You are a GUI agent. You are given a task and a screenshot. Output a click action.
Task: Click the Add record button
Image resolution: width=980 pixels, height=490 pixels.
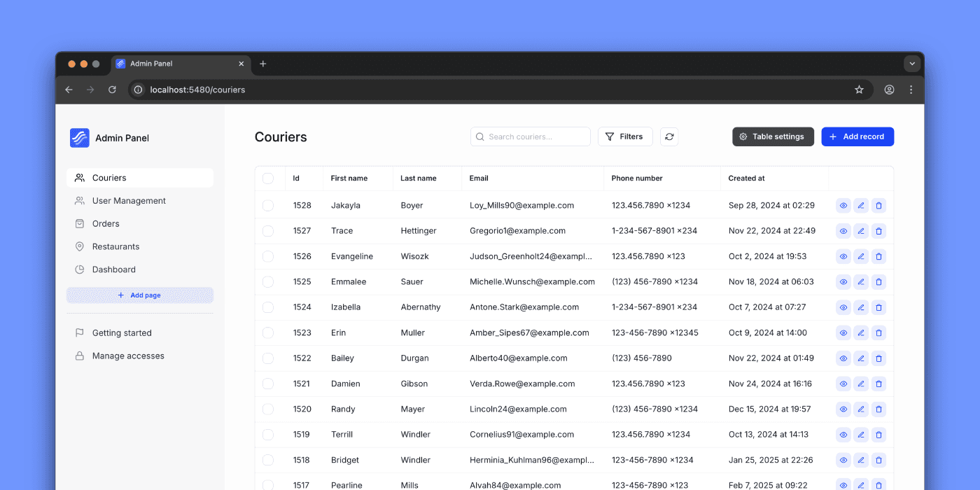[857, 136]
